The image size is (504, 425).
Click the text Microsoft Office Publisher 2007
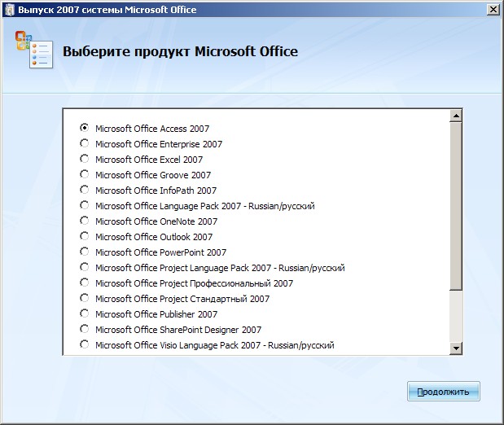pyautogui.click(x=156, y=314)
